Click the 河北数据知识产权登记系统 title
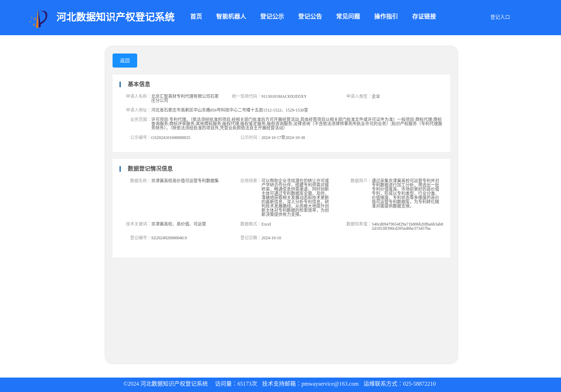This screenshot has width=561, height=392. [x=115, y=17]
